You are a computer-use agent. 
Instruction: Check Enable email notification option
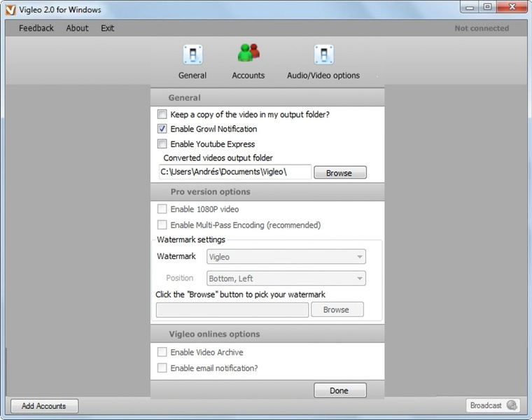(162, 367)
